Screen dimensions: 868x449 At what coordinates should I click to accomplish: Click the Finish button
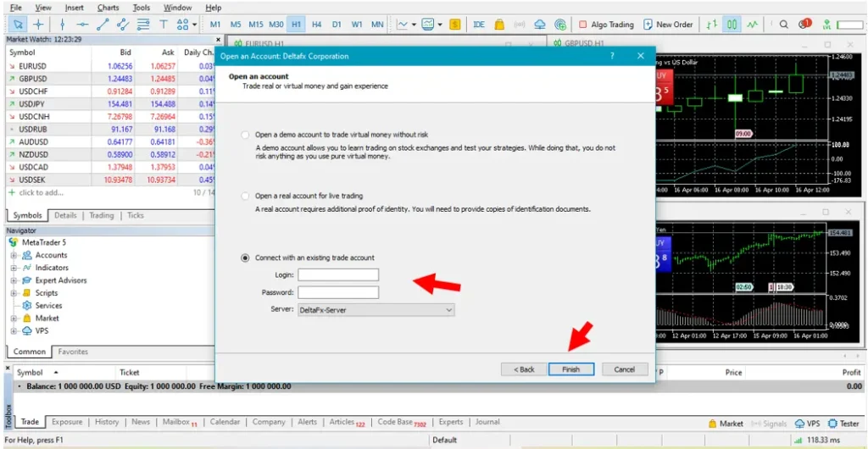tap(571, 369)
